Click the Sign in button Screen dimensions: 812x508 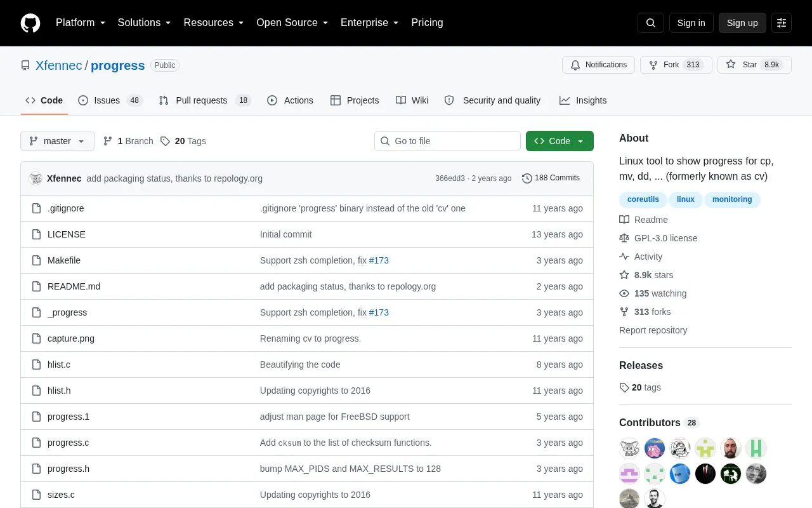coord(691,23)
